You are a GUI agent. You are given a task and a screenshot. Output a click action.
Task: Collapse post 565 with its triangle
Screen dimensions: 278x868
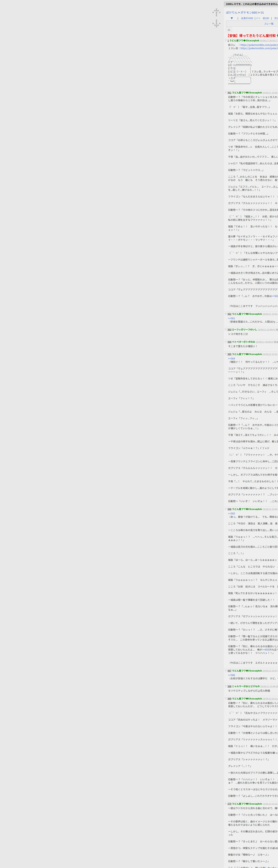pyautogui.click(x=226, y=354)
